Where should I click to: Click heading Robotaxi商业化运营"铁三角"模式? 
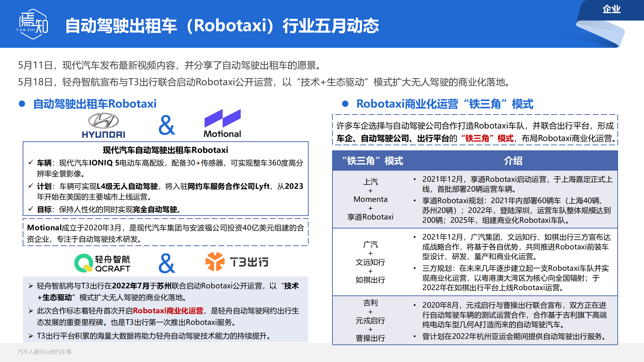point(445,104)
